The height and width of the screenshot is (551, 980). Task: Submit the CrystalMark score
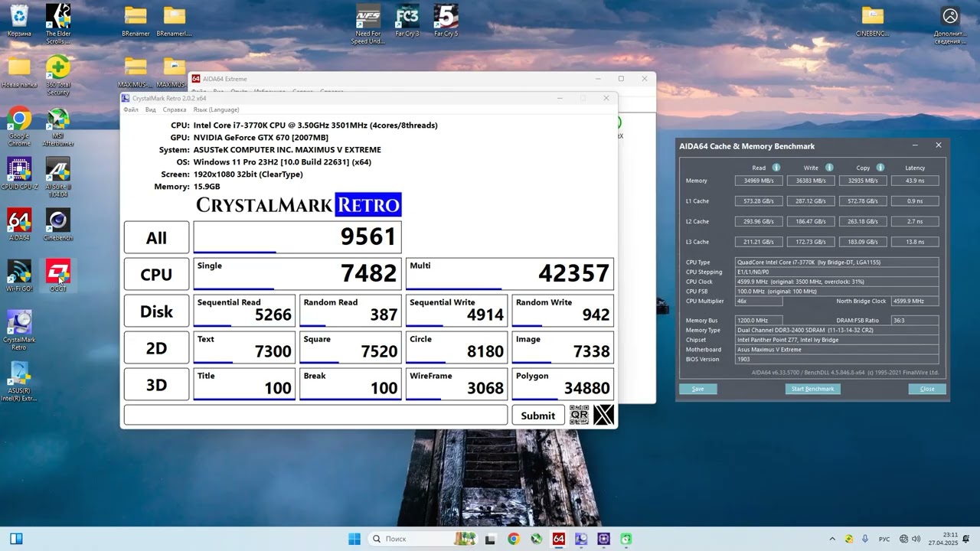point(537,415)
